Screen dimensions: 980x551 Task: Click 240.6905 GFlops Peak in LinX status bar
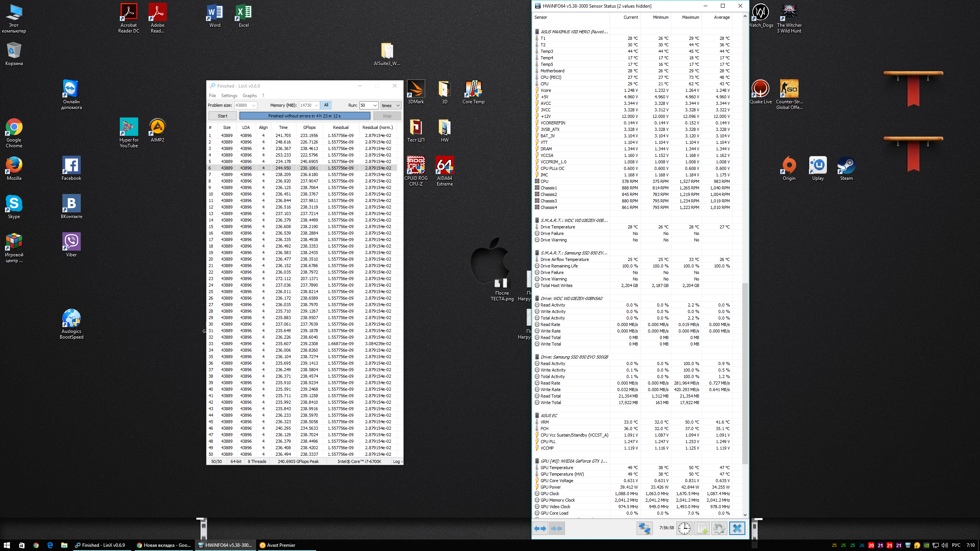[x=298, y=461]
